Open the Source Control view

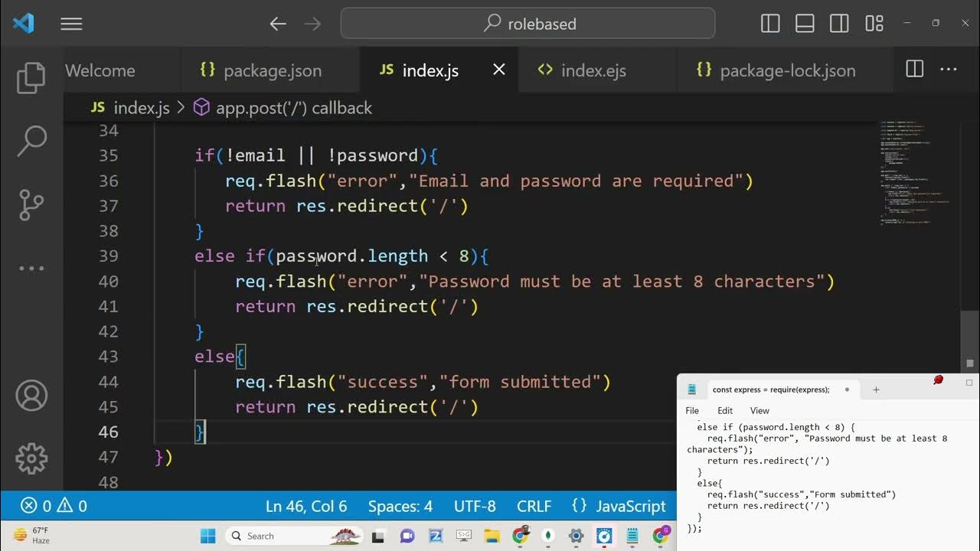(31, 204)
